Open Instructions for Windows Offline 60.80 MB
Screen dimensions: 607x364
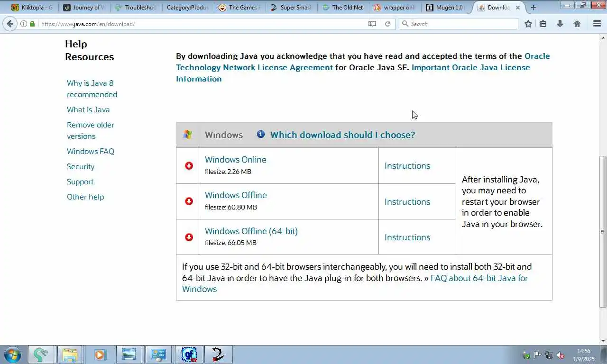tap(407, 202)
